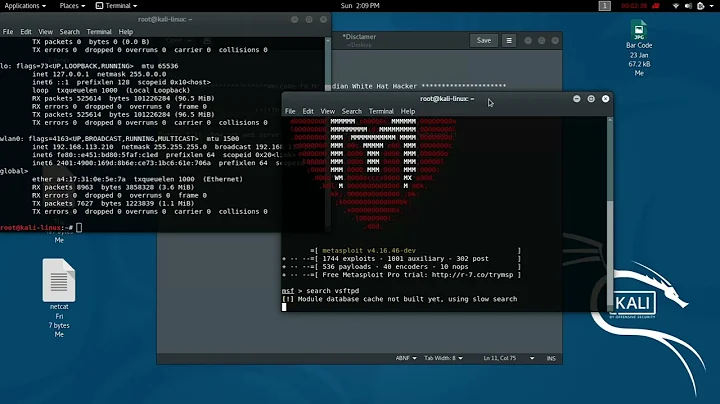
Task: Click the back terminal vertical scrollbar
Action: pyautogui.click(x=327, y=133)
